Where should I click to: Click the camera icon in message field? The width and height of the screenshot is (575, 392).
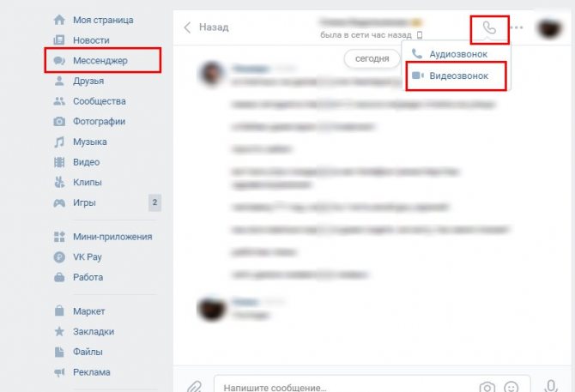point(487,387)
